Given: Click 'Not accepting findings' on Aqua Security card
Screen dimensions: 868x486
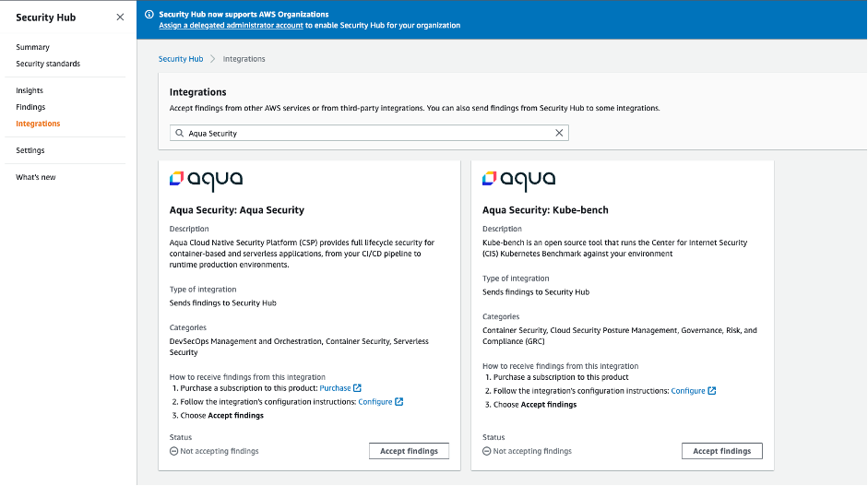Looking at the screenshot, I should pos(220,451).
